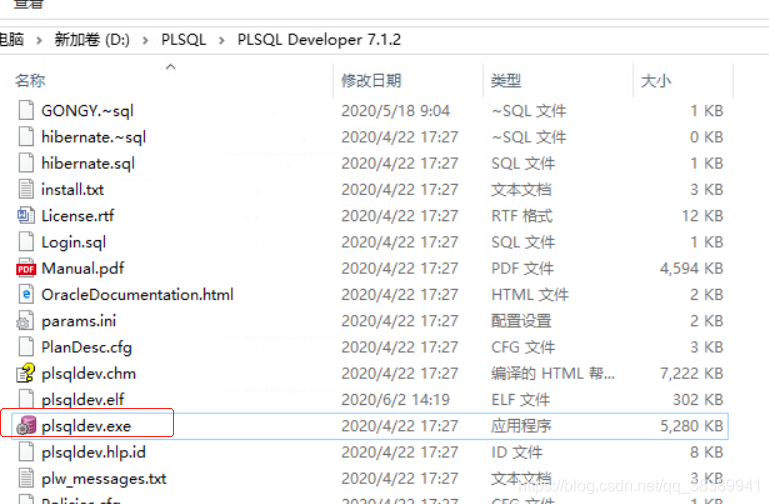Click the 应用程序 type cell
The width and height of the screenshot is (769, 504).
point(521,426)
